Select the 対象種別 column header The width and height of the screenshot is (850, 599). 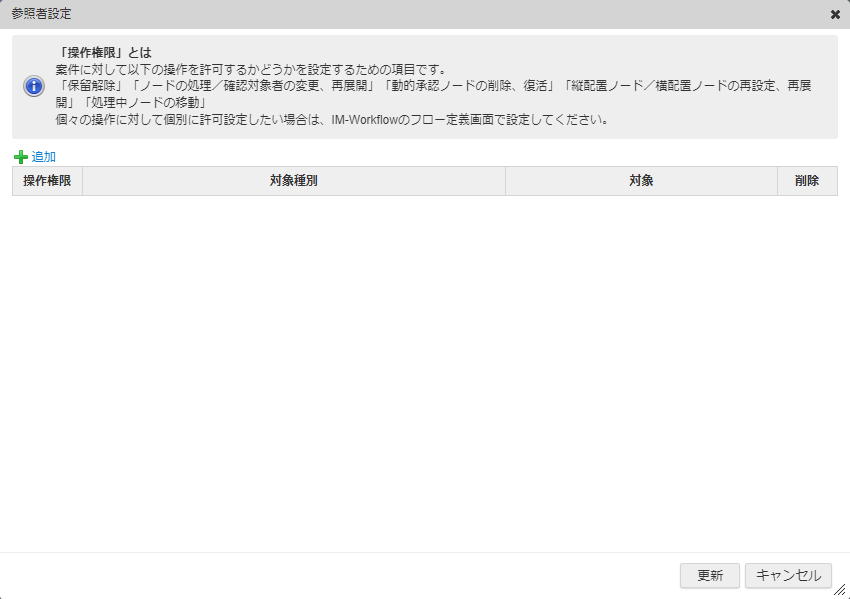click(x=294, y=181)
